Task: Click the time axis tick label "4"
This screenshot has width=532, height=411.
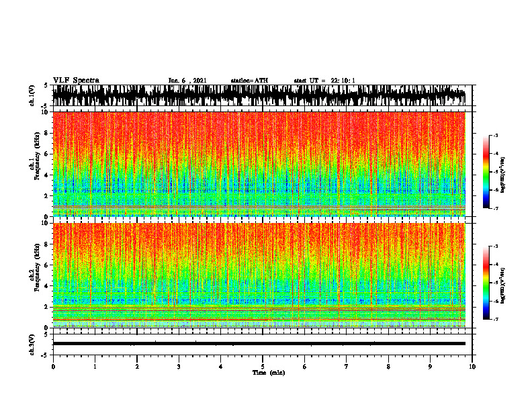Action: pyautogui.click(x=221, y=367)
